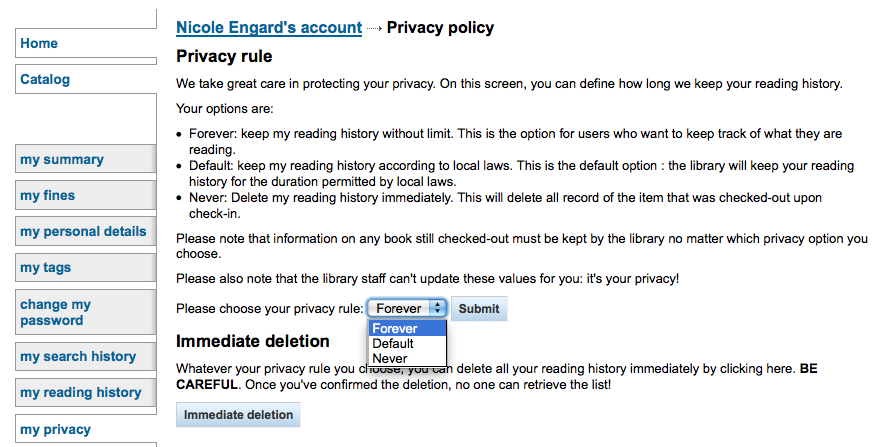The height and width of the screenshot is (447, 873).
Task: View my reading history
Action: (x=86, y=392)
